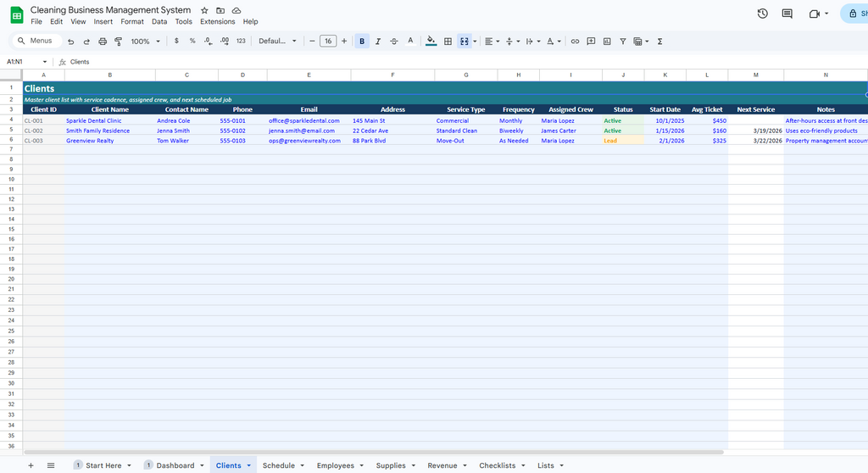The width and height of the screenshot is (868, 473).
Task: Open version history clock icon
Action: (762, 14)
